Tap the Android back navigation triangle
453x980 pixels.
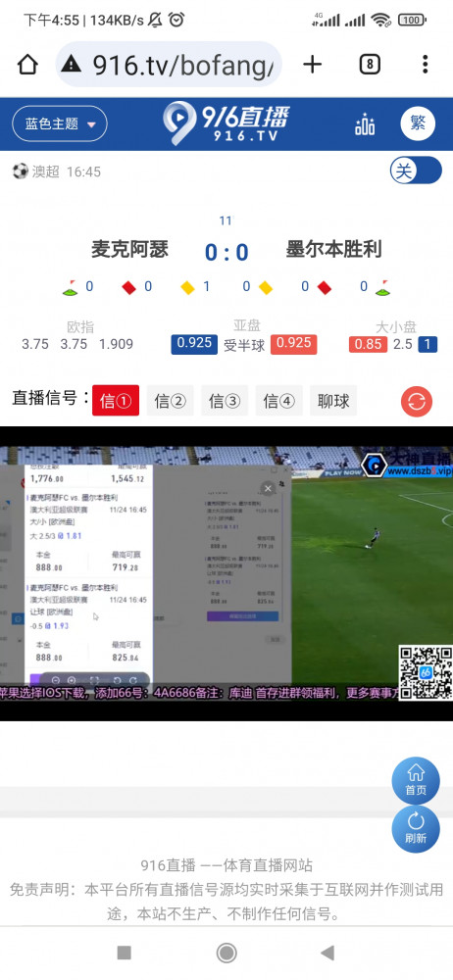[x=327, y=953]
